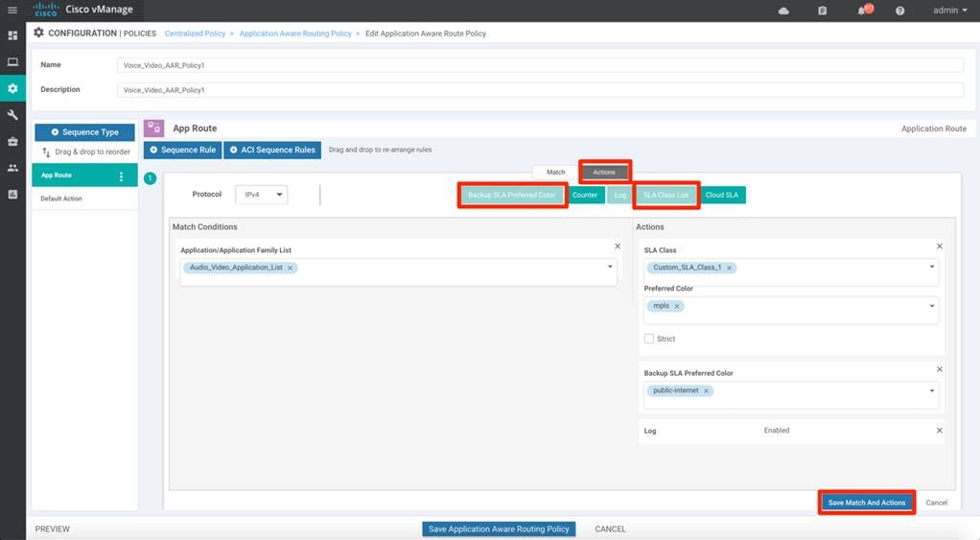The image size is (980, 540).
Task: Switch to the Match tab
Action: tap(555, 172)
